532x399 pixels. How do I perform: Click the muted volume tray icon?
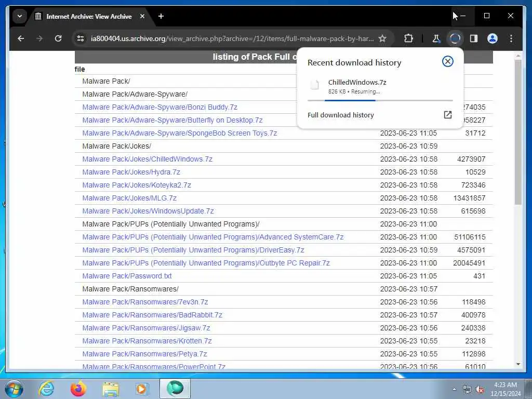click(480, 390)
